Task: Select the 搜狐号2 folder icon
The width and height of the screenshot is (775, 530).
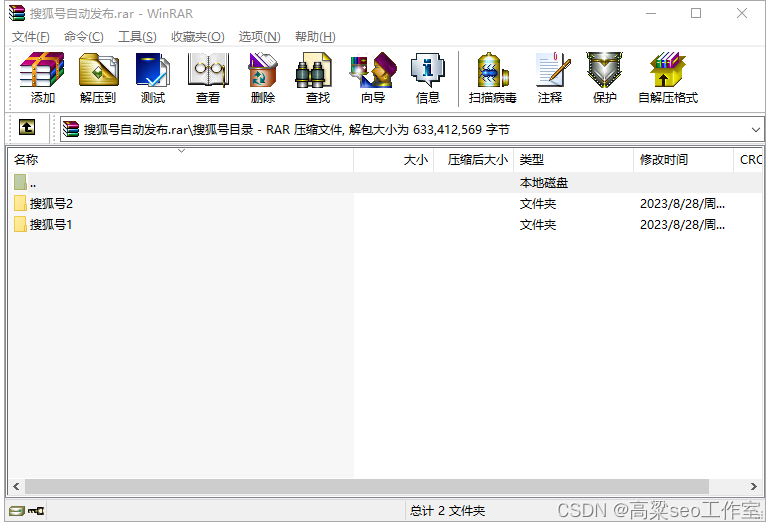Action: (20, 203)
